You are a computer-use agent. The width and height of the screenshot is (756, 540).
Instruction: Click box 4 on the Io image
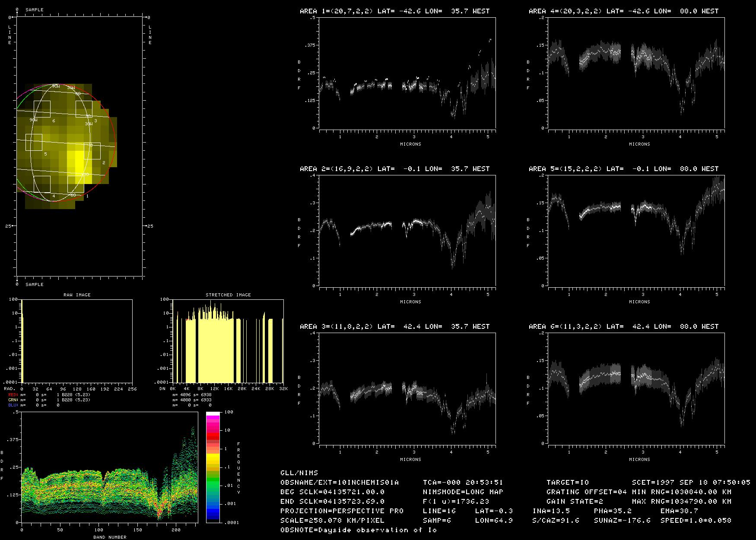pyautogui.click(x=42, y=184)
